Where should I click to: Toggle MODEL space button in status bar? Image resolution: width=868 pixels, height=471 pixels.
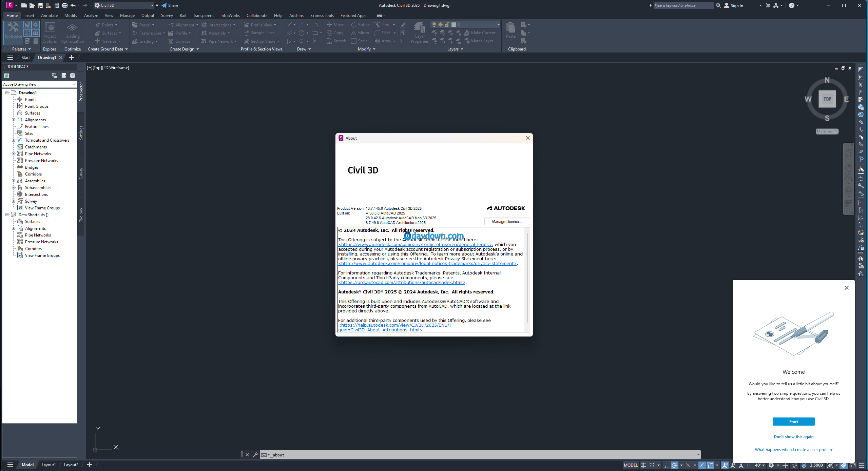pos(631,465)
